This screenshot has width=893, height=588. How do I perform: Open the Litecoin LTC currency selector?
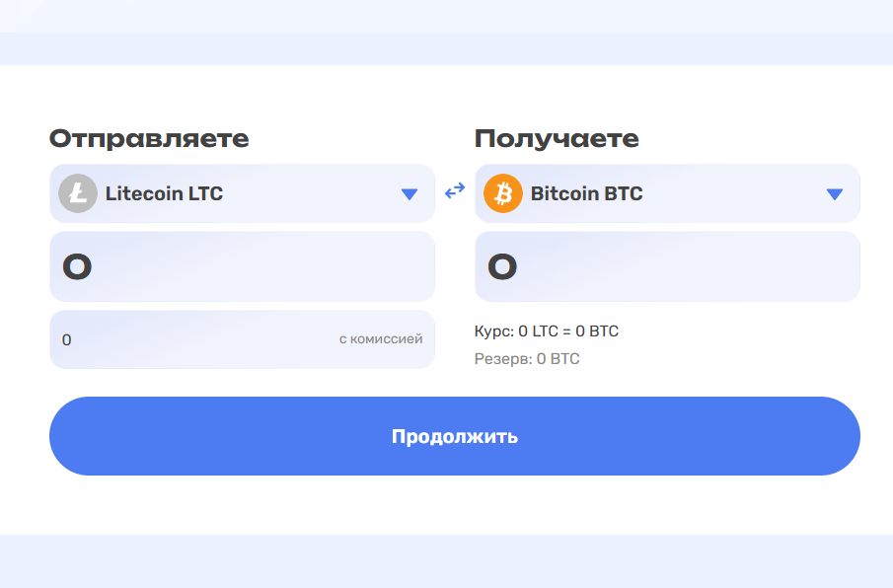click(242, 193)
